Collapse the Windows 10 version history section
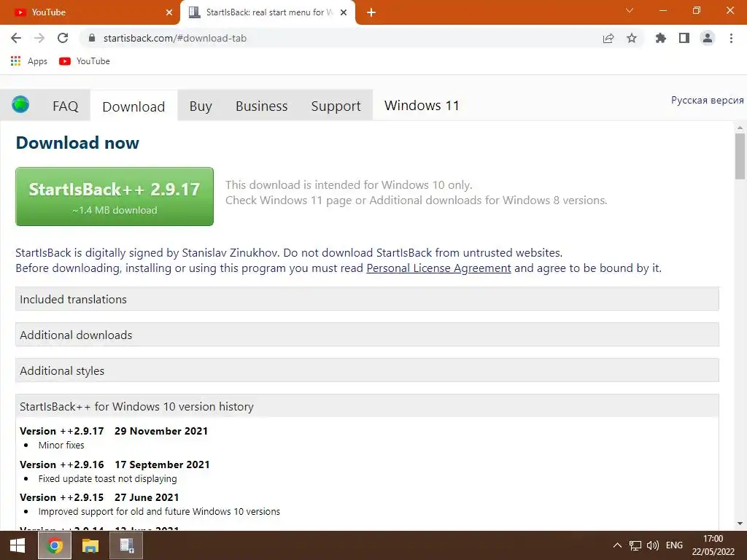 click(367, 406)
